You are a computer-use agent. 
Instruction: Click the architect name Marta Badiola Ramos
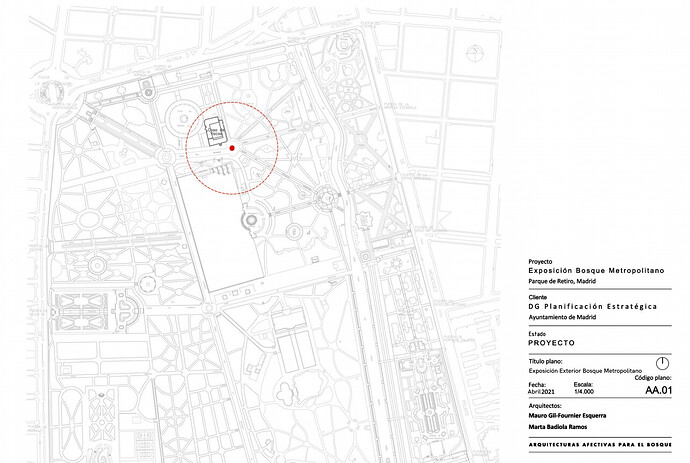[x=558, y=427]
